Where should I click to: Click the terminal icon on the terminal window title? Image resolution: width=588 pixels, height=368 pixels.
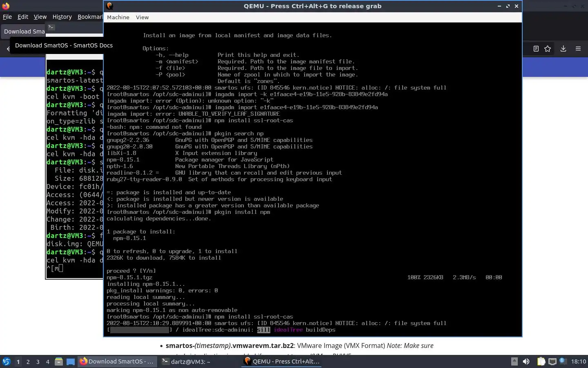(51, 27)
